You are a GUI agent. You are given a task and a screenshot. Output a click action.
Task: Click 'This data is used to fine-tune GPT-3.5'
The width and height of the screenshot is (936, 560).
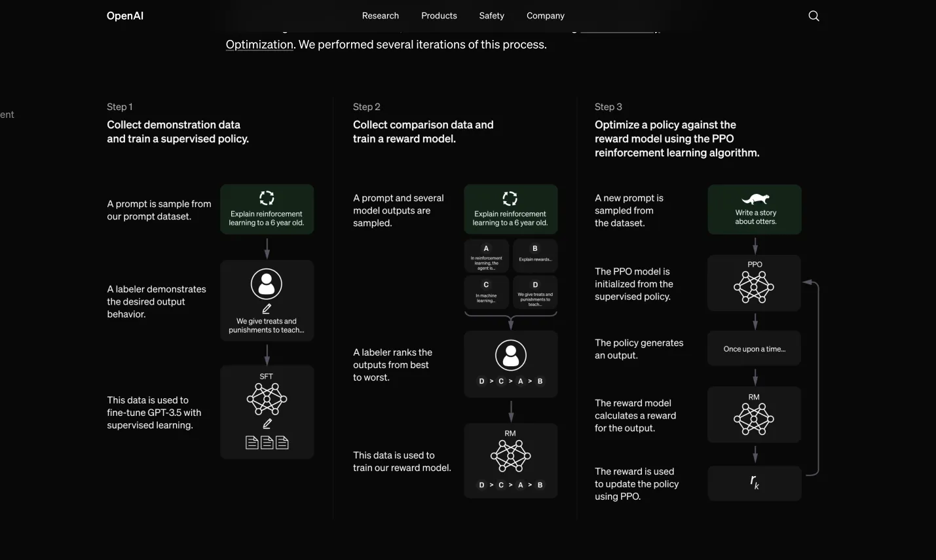pos(155,413)
